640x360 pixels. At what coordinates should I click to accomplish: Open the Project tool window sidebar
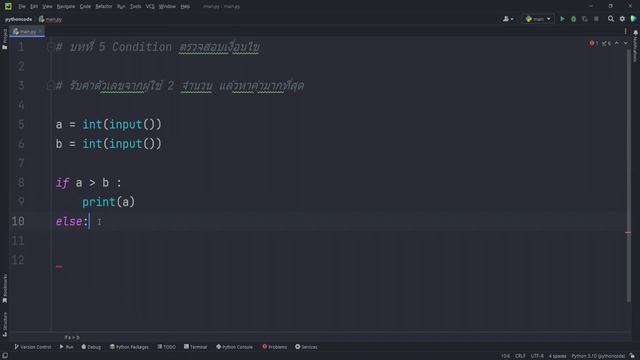4,39
